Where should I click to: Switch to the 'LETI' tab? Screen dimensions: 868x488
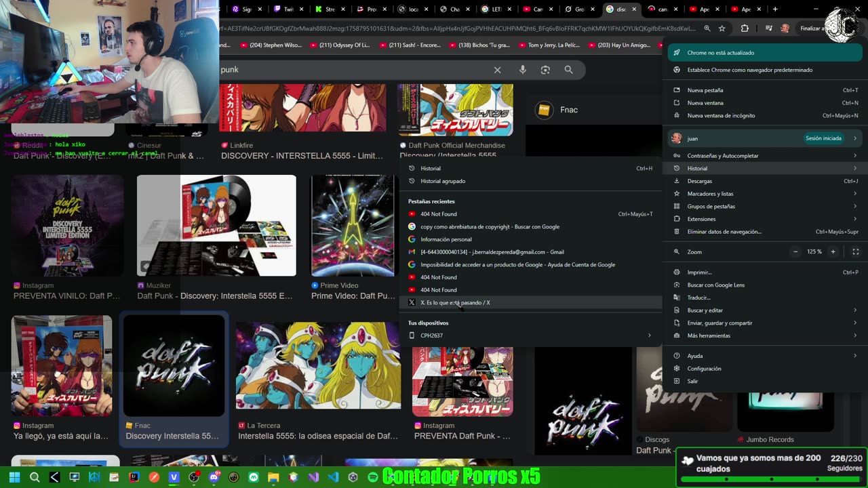(492, 9)
